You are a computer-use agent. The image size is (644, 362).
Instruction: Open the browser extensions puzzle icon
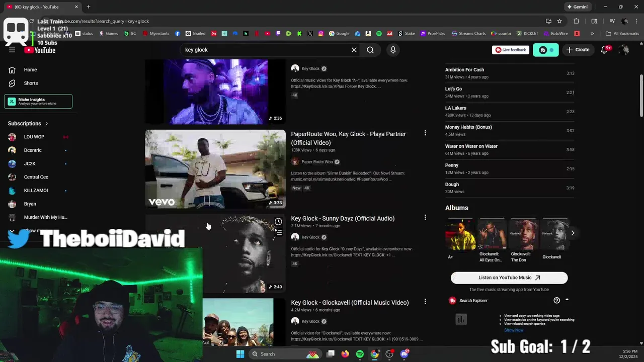click(x=577, y=21)
